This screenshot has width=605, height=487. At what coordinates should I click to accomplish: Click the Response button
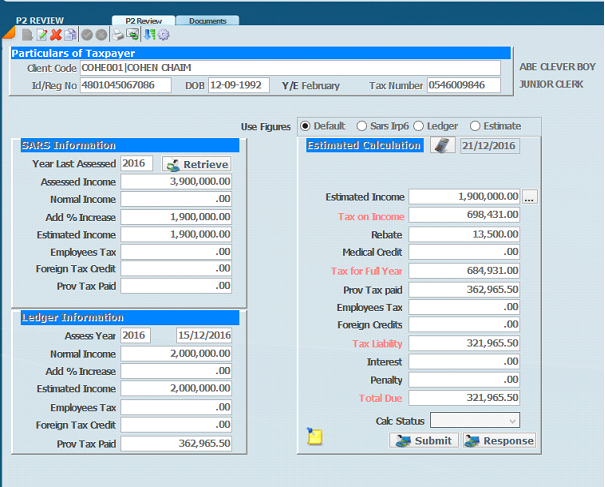tap(499, 441)
